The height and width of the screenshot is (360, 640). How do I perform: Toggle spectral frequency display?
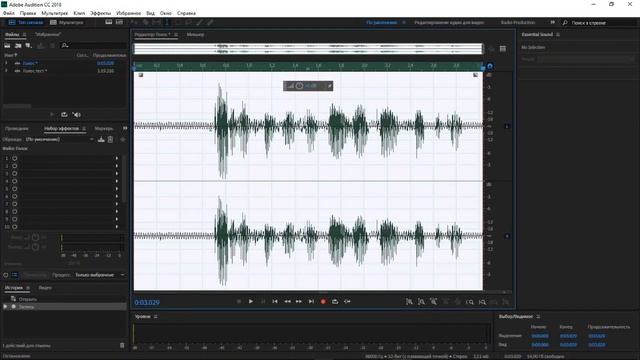pyautogui.click(x=109, y=22)
